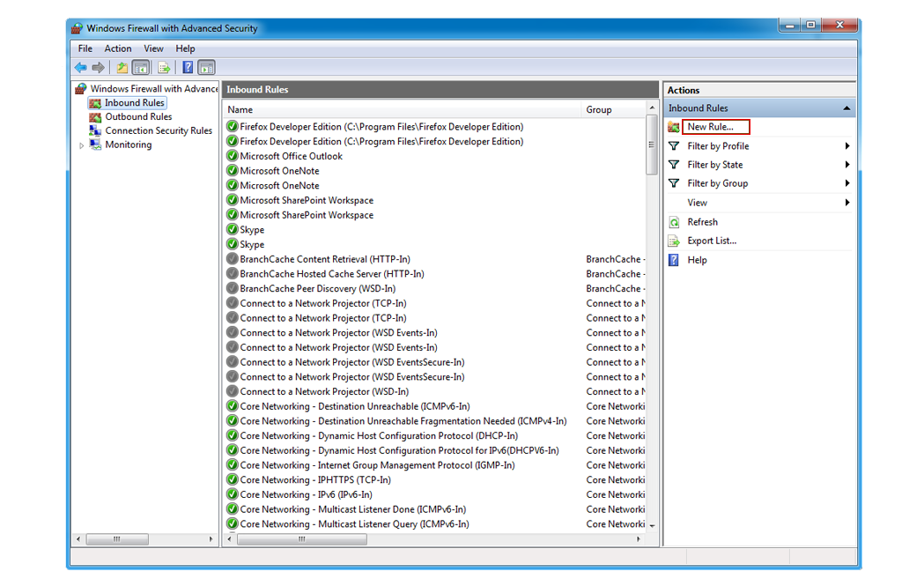Image resolution: width=924 pixels, height=586 pixels.
Task: Click the rules list vertical scrollbar thumb
Action: [651, 145]
